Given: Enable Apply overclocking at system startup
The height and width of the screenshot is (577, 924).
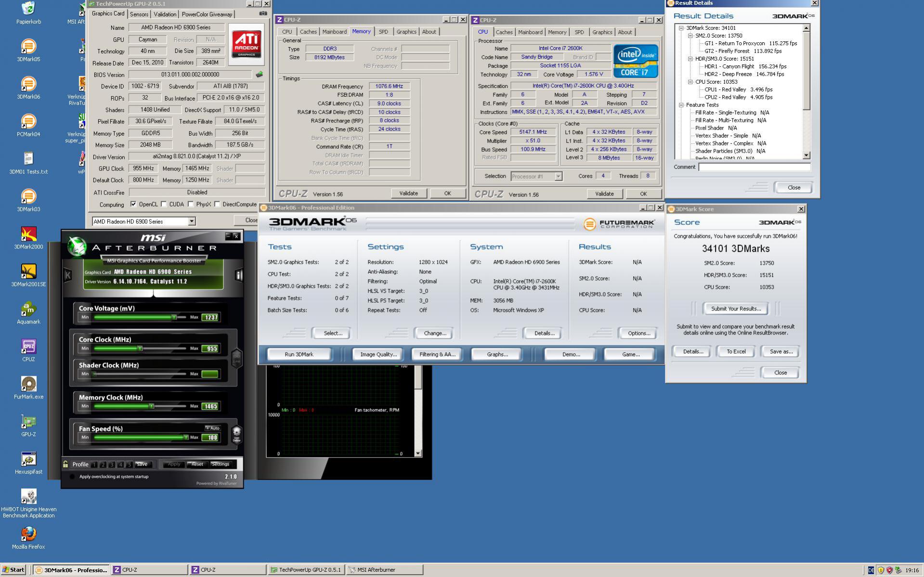Looking at the screenshot, I should tap(72, 477).
